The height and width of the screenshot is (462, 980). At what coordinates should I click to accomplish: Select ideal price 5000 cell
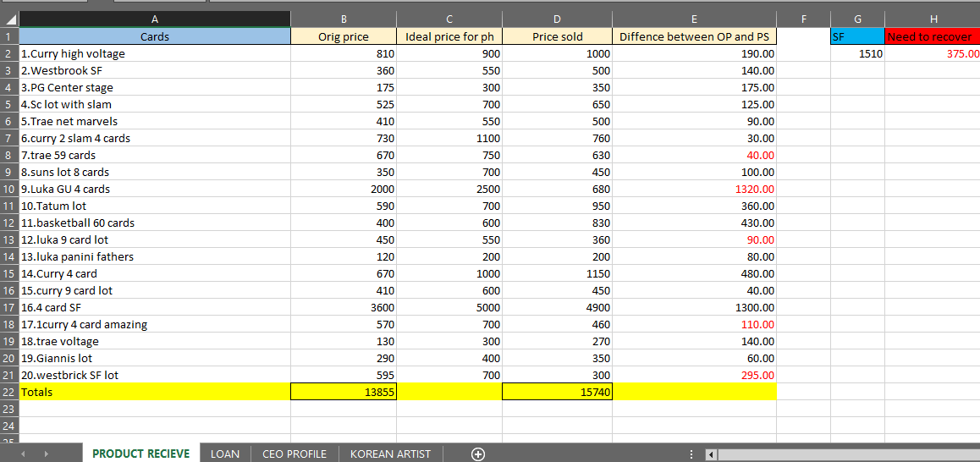point(449,308)
